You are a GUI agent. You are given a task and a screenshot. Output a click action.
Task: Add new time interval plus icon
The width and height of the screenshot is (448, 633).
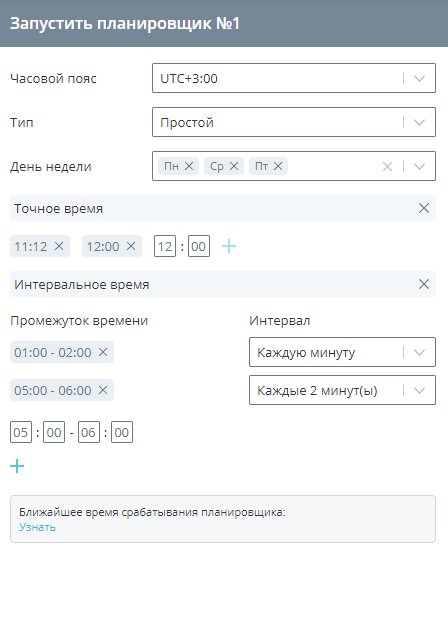click(17, 466)
